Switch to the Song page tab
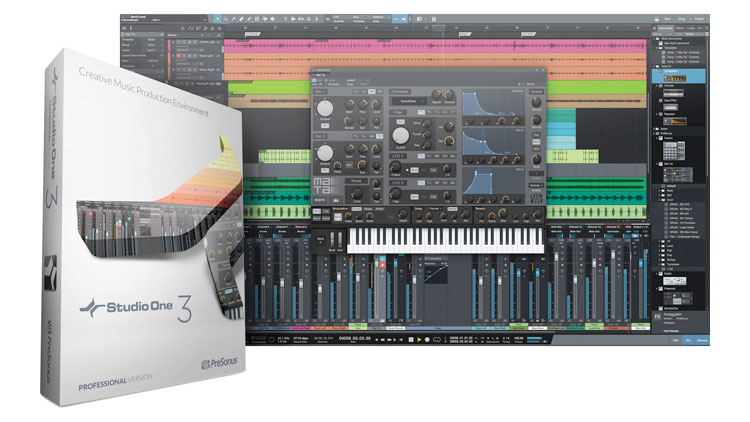The image size is (750, 422). tap(682, 19)
